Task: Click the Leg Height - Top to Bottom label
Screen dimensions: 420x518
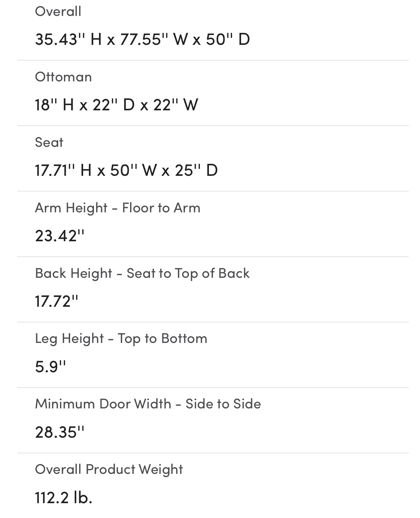Action: pyautogui.click(x=121, y=339)
